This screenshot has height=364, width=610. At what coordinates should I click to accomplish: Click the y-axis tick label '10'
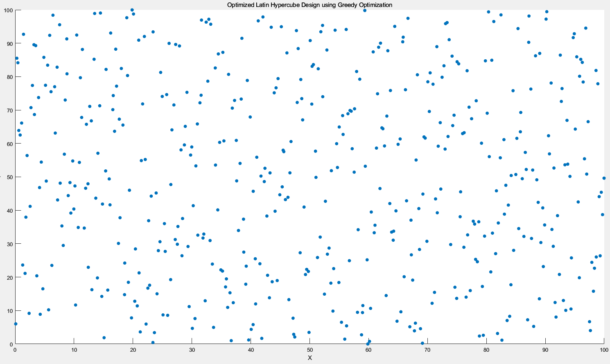[10, 311]
